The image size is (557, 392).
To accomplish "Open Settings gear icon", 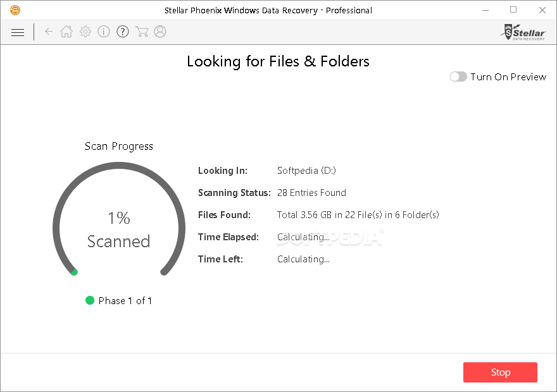I will coord(85,32).
